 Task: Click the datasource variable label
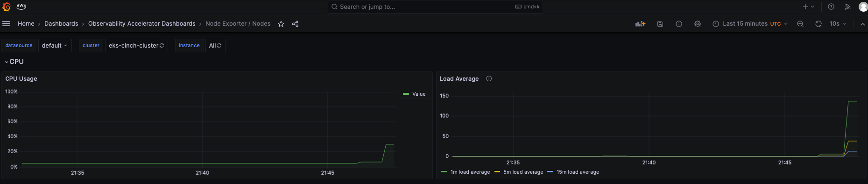tap(19, 45)
